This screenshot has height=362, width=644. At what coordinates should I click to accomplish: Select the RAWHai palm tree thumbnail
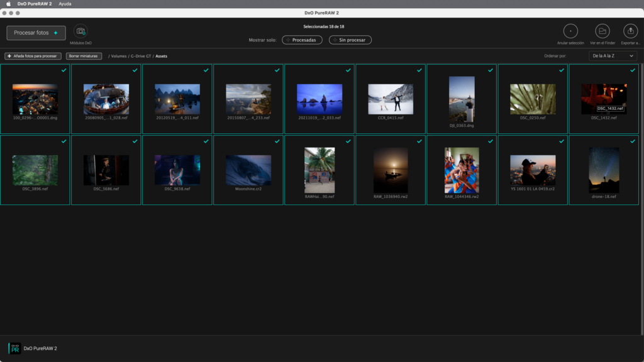point(319,170)
